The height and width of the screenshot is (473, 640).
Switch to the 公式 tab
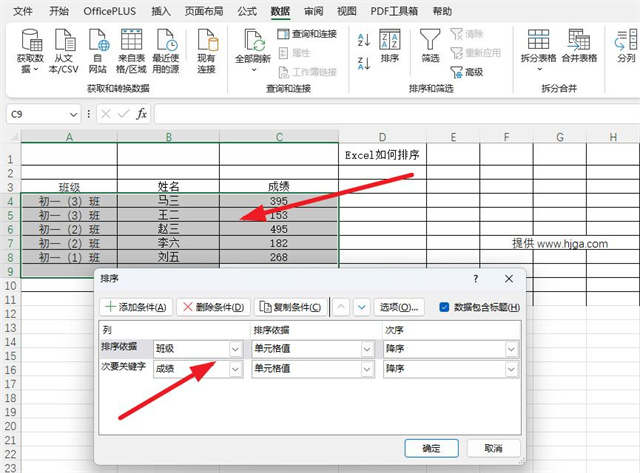(247, 11)
